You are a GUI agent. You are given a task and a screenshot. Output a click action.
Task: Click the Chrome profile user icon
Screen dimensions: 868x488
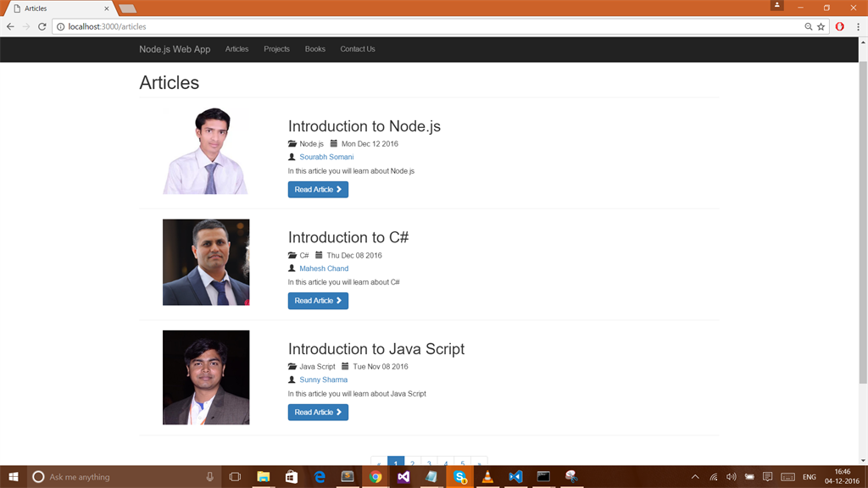(776, 6)
